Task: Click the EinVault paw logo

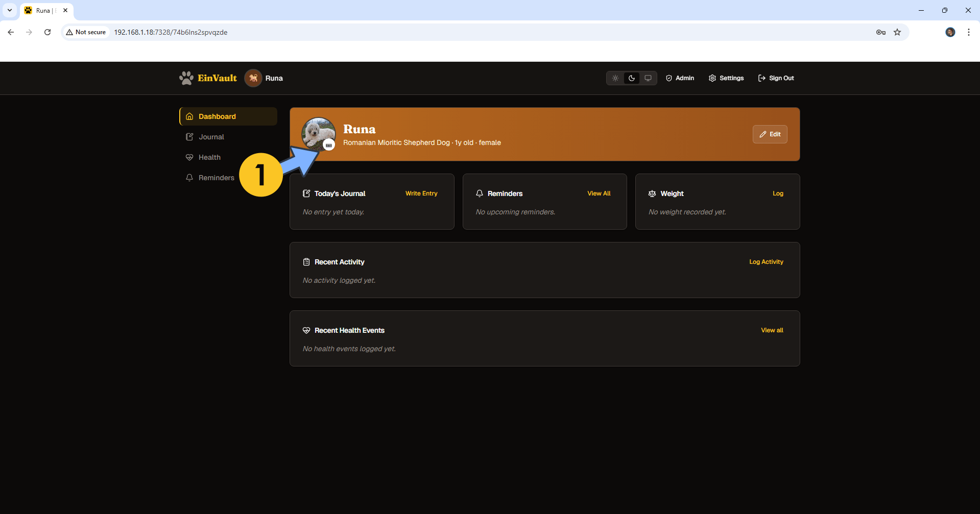Action: tap(187, 78)
